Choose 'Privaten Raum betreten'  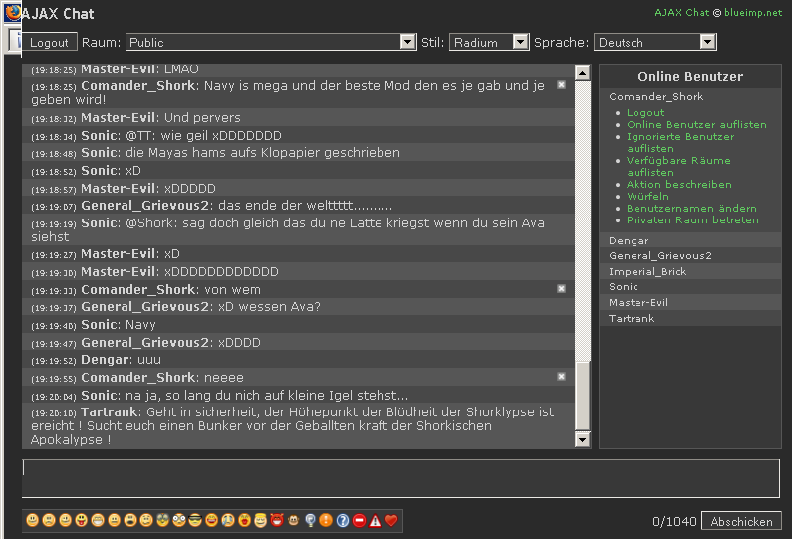point(692,220)
